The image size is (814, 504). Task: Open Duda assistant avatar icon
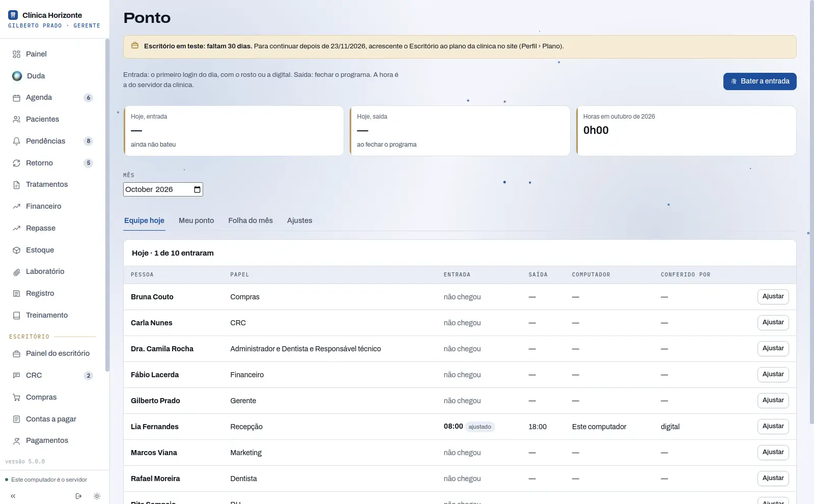click(17, 76)
